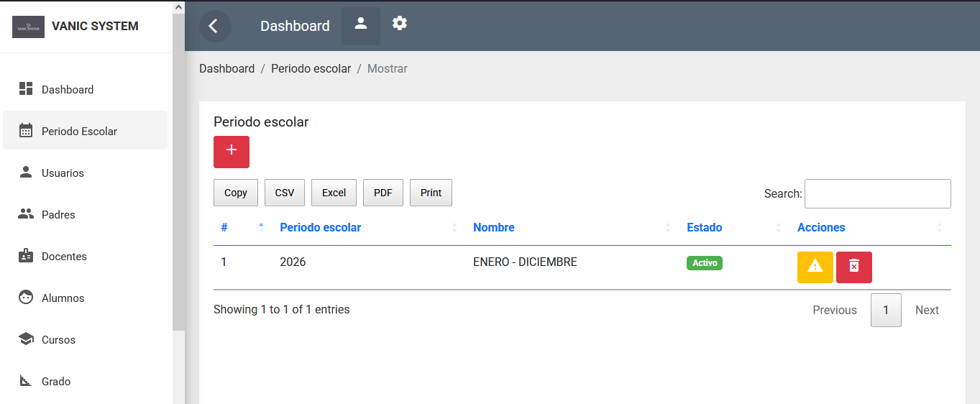Sort table by Periodo escolar column
The width and height of the screenshot is (980, 404).
(x=321, y=228)
